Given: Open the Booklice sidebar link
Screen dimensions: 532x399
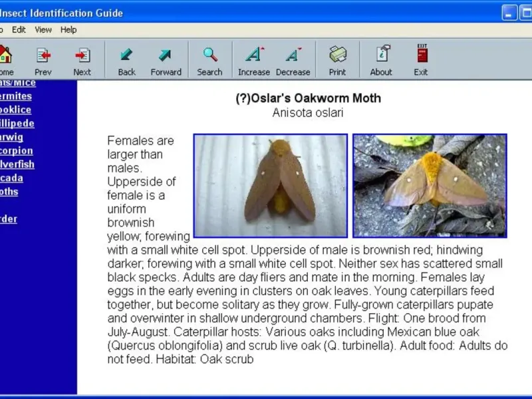Looking at the screenshot, I should 15,110.
